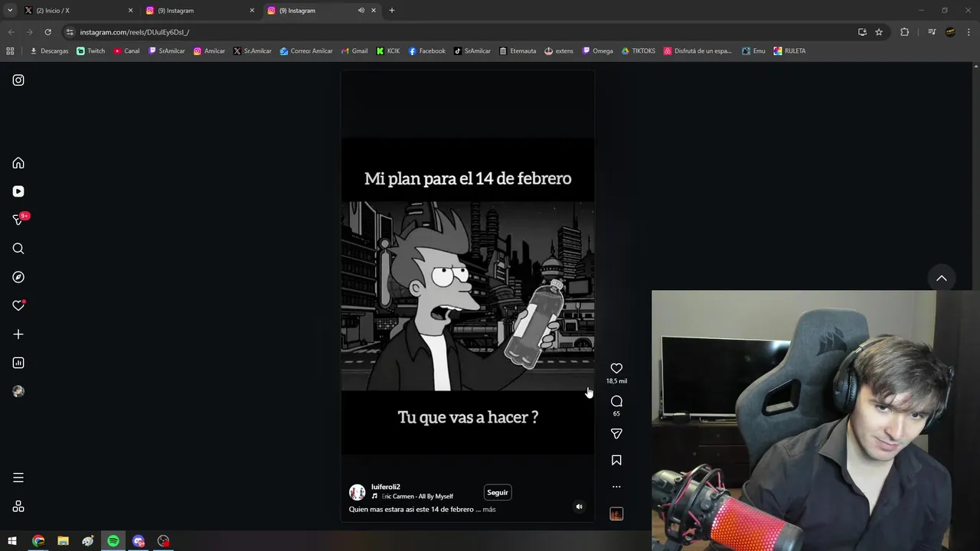Open the Canal bookmark
980x551 pixels.
[x=126, y=51]
